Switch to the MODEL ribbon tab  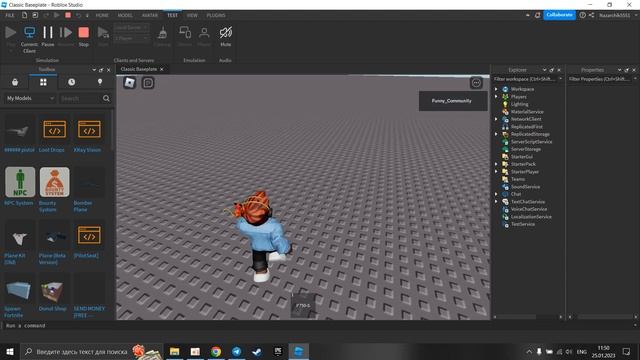click(x=125, y=15)
